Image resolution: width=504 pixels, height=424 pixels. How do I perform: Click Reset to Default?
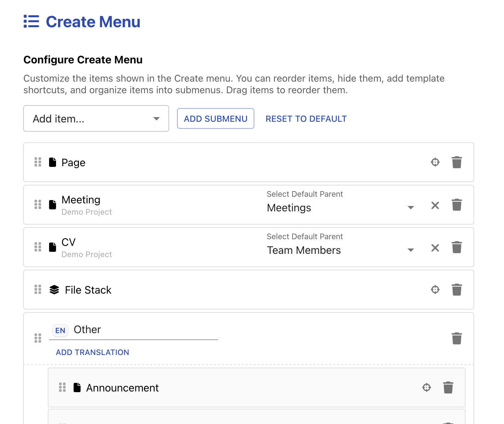click(x=306, y=119)
